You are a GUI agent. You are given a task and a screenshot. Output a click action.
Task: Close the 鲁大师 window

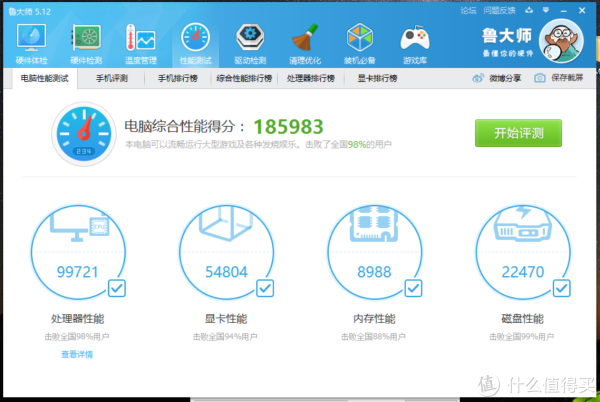[582, 10]
